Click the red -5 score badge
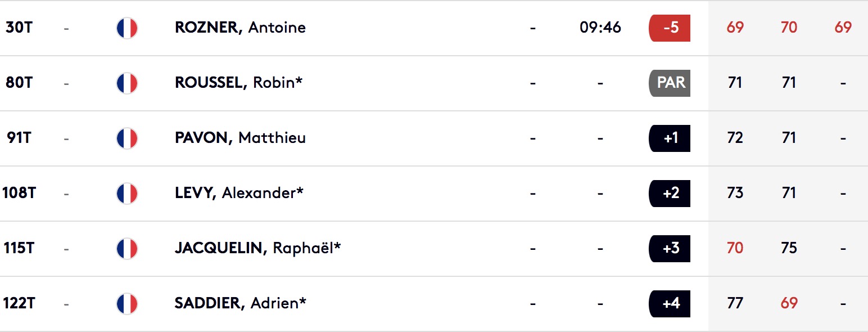The width and height of the screenshot is (868, 332). [670, 28]
